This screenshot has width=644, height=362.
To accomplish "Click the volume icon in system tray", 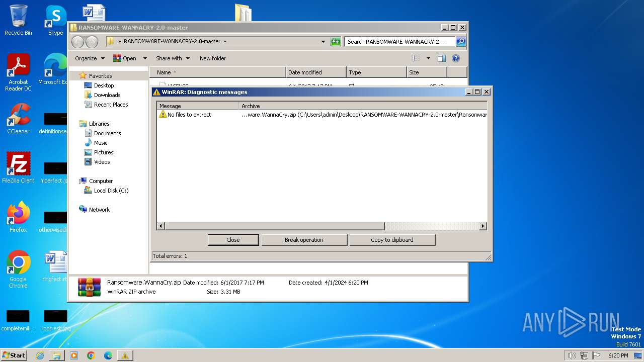I will coord(572,355).
